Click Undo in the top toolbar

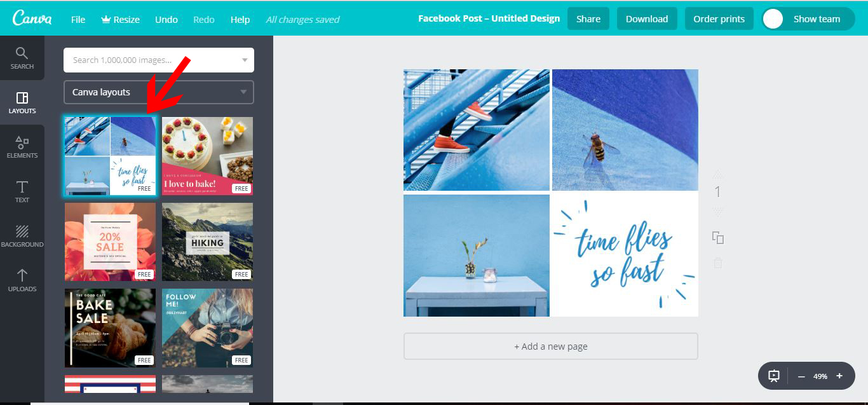click(x=166, y=19)
